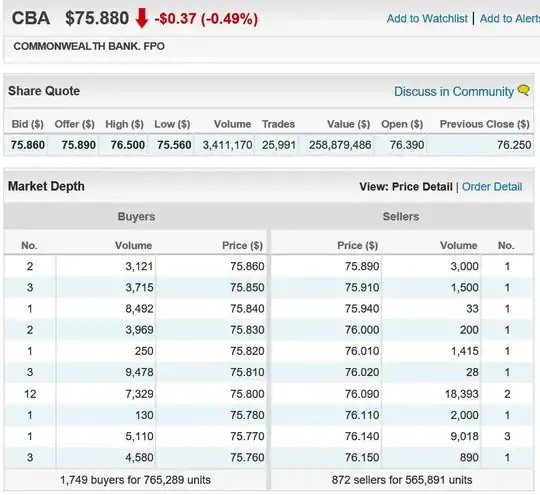Click the seller volume 9,018

(x=465, y=436)
